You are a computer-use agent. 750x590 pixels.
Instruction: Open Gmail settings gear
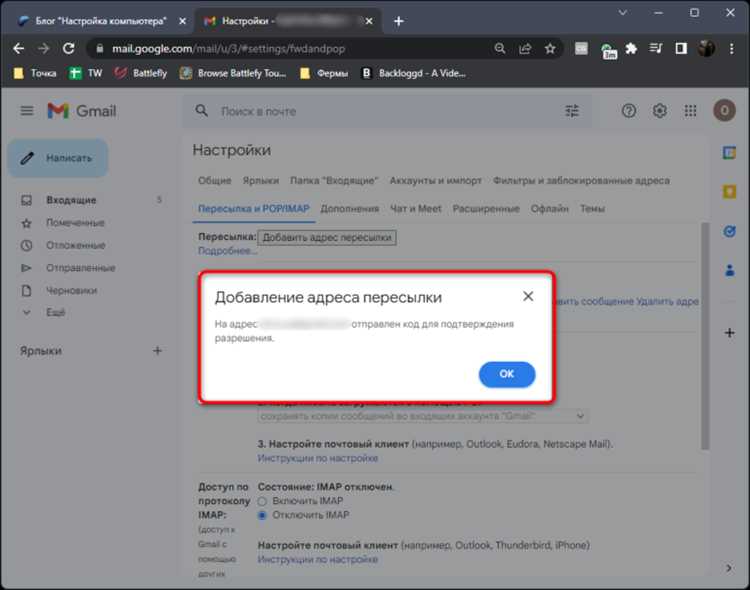660,111
